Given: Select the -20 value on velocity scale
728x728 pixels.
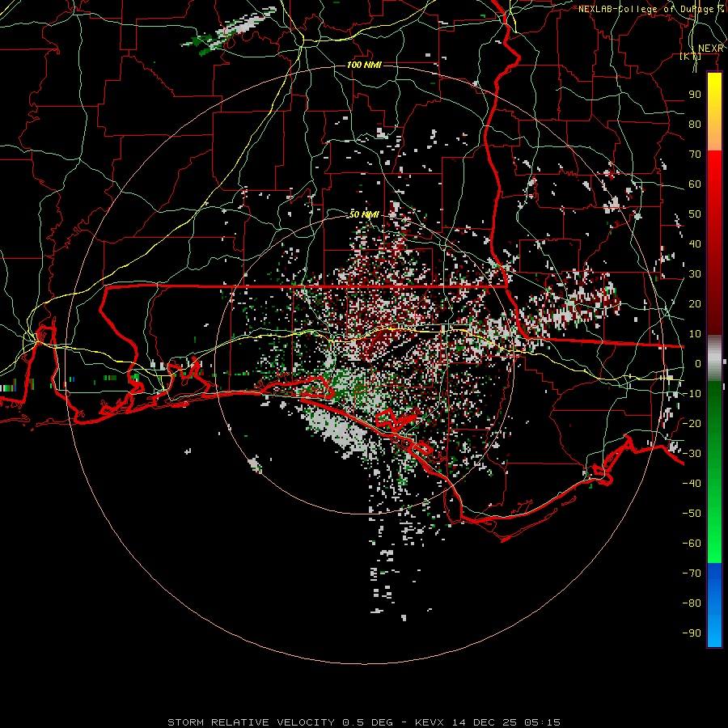Looking at the screenshot, I should coord(692,423).
